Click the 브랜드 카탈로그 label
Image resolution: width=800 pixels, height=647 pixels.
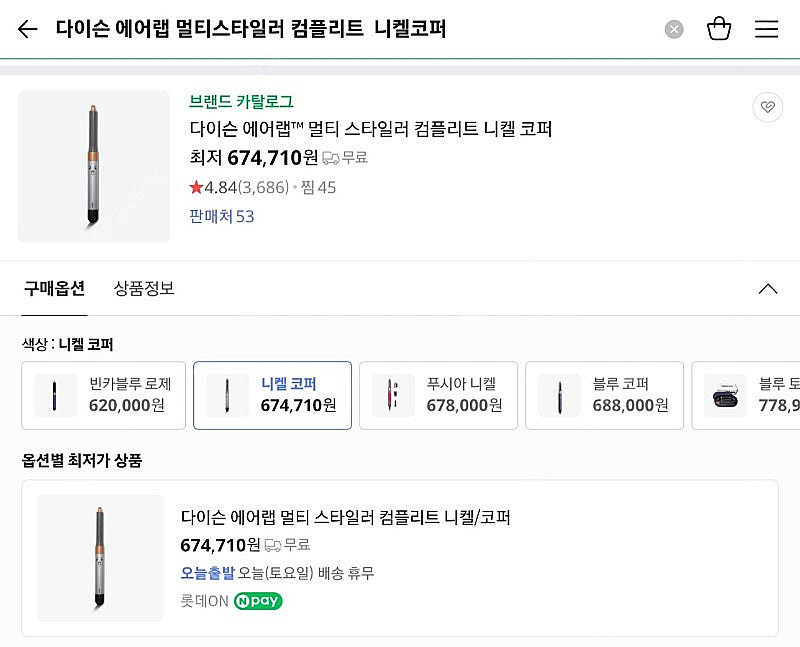click(x=241, y=101)
